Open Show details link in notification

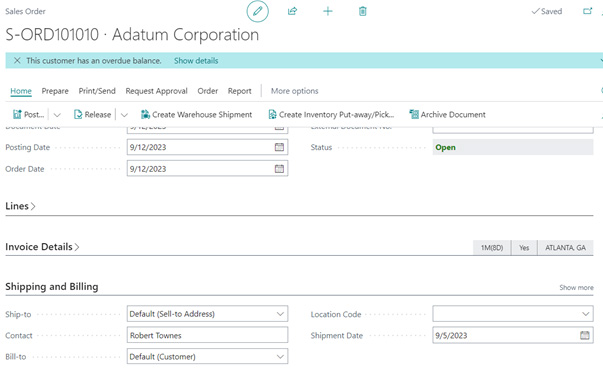tap(196, 61)
